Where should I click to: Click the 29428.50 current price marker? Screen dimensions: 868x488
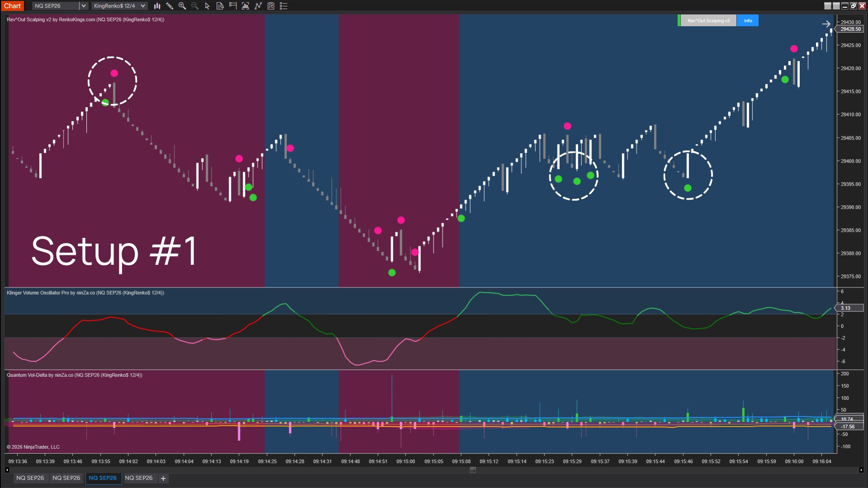(x=850, y=29)
